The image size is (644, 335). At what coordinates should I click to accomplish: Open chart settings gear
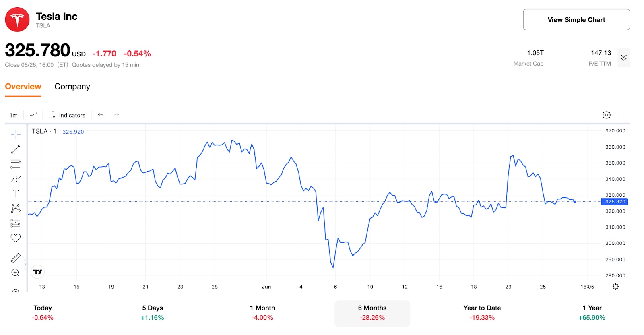pyautogui.click(x=606, y=115)
